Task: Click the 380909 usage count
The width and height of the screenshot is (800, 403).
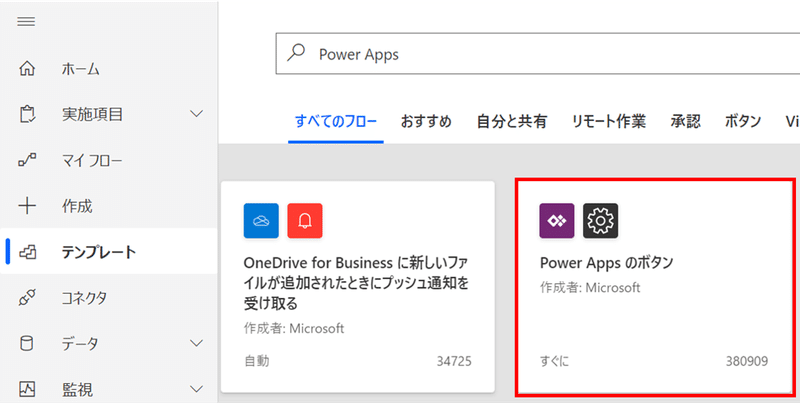Action: pos(747,362)
